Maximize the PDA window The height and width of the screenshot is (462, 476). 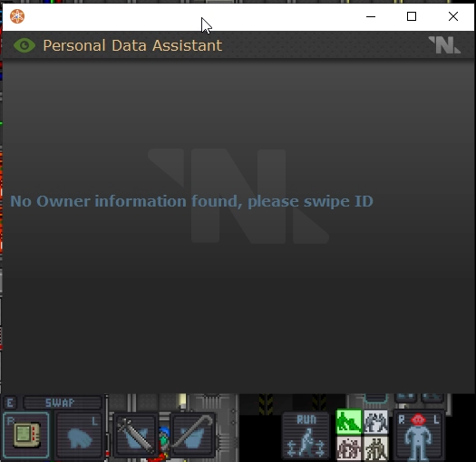[412, 16]
